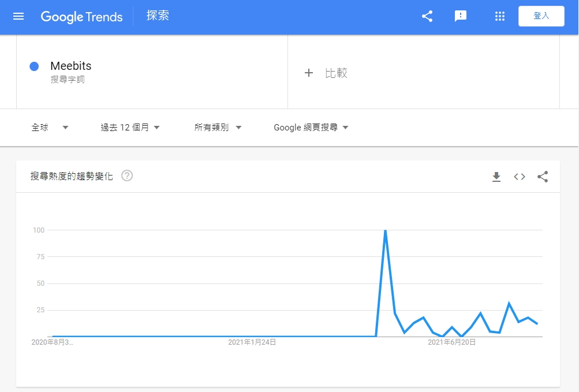
Task: Open the Google 網頁搜尋 search type dropdown
Action: coord(311,128)
